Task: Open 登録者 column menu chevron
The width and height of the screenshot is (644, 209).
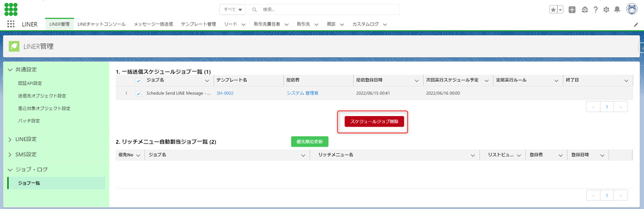Action: pos(560,155)
